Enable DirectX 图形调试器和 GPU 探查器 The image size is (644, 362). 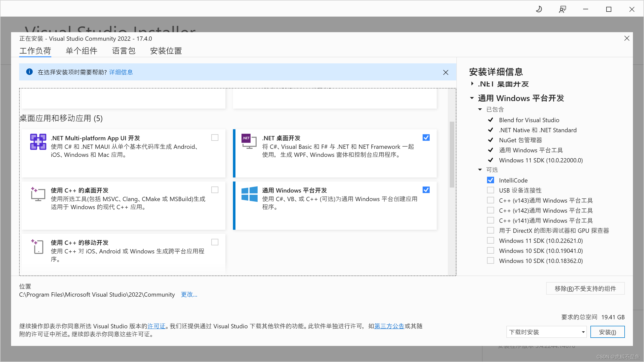[x=490, y=230]
